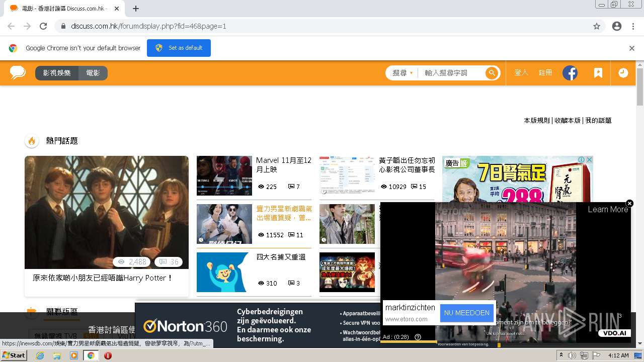The height and width of the screenshot is (362, 644).
Task: Open Marvel 11月至12月上映 topic
Action: 284,165
